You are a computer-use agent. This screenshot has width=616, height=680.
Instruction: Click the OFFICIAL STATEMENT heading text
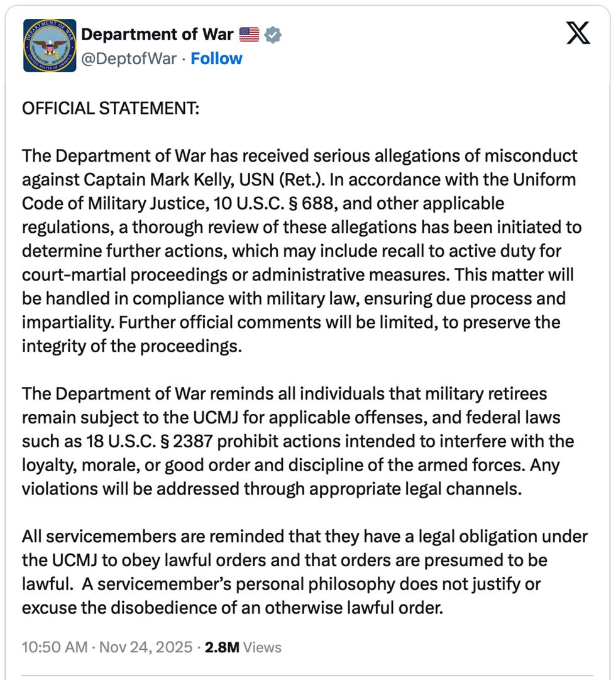[111, 108]
